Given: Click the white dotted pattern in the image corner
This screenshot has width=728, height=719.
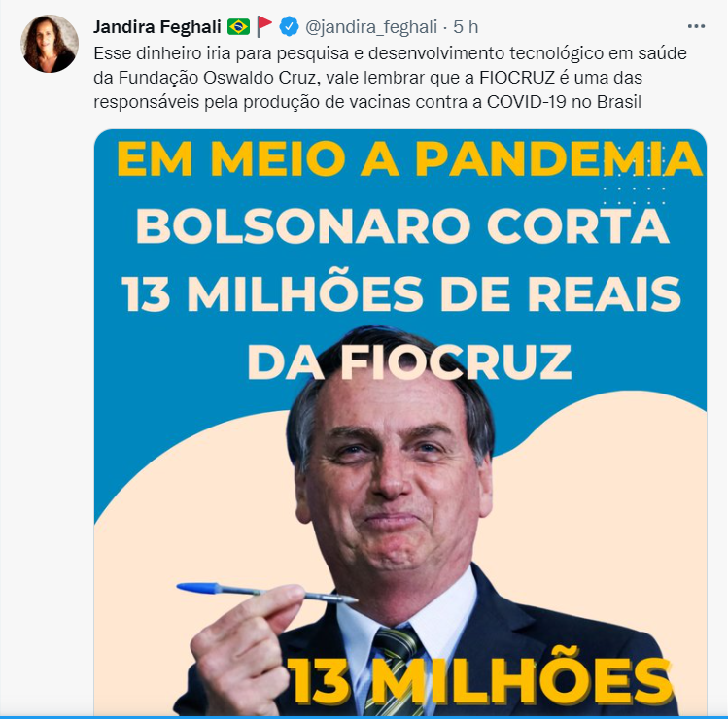Looking at the screenshot, I should [x=635, y=175].
